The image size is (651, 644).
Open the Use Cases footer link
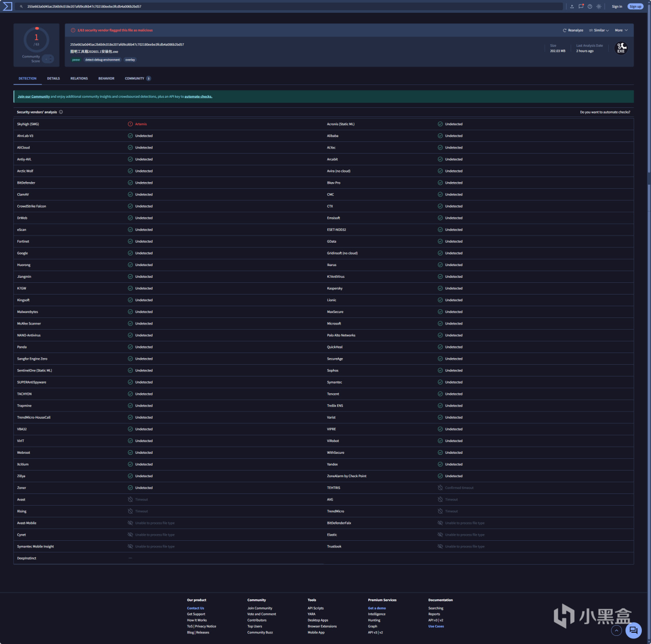point(436,627)
